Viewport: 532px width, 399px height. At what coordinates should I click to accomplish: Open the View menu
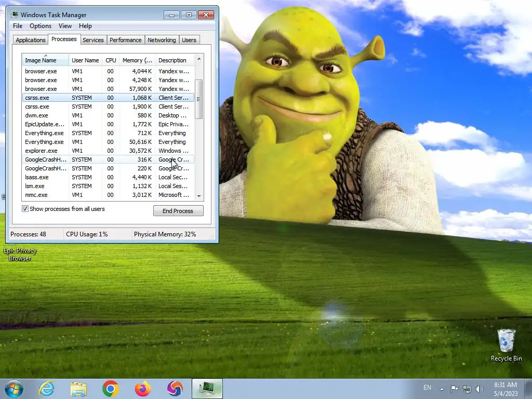pos(65,26)
